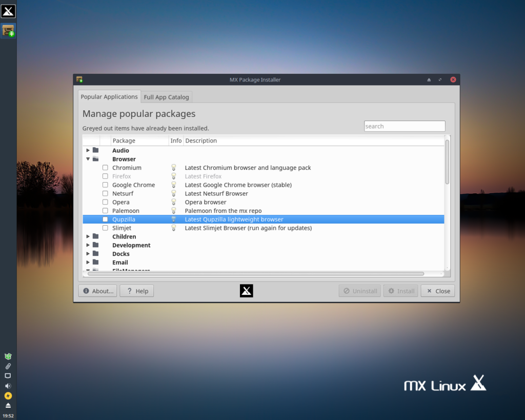Select "Latest Chromium browser and language pack" text

[x=248, y=168]
